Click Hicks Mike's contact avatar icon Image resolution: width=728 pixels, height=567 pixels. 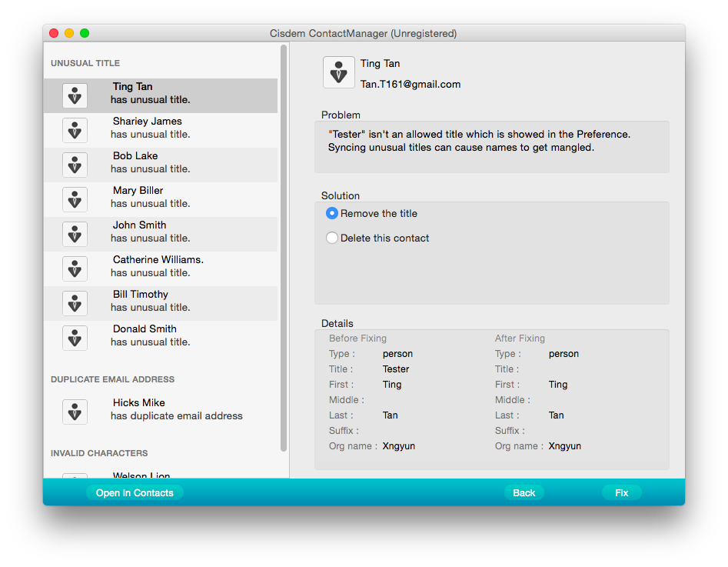[75, 412]
